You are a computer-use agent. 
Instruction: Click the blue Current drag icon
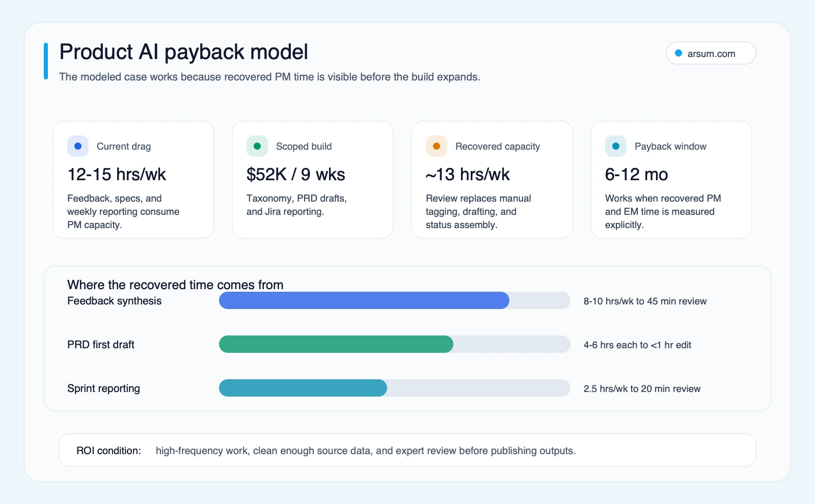click(x=78, y=146)
